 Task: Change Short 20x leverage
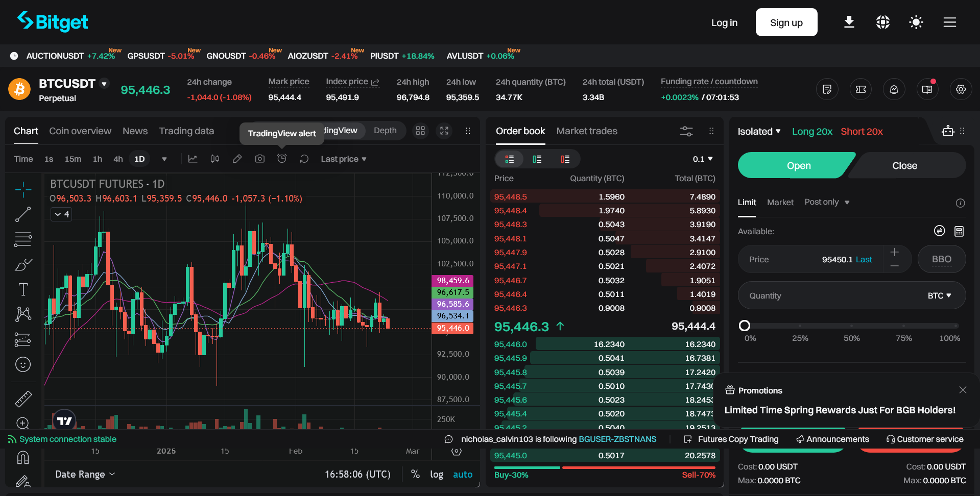coord(862,131)
